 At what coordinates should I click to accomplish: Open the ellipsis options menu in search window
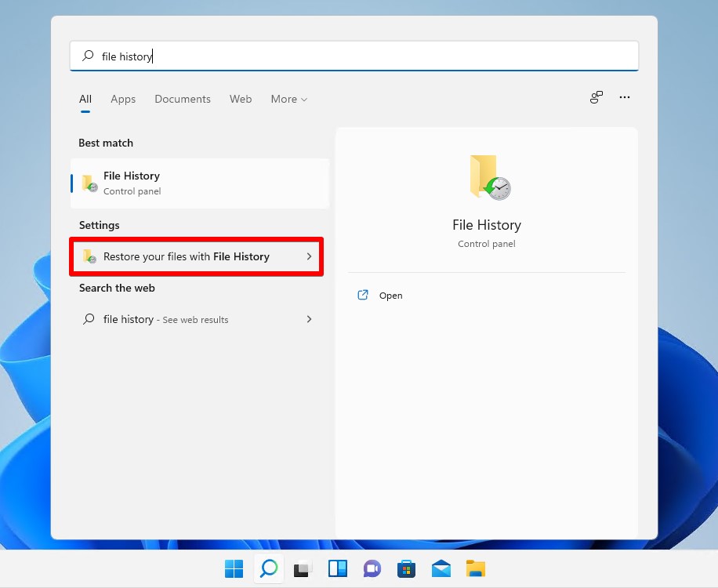click(x=625, y=97)
